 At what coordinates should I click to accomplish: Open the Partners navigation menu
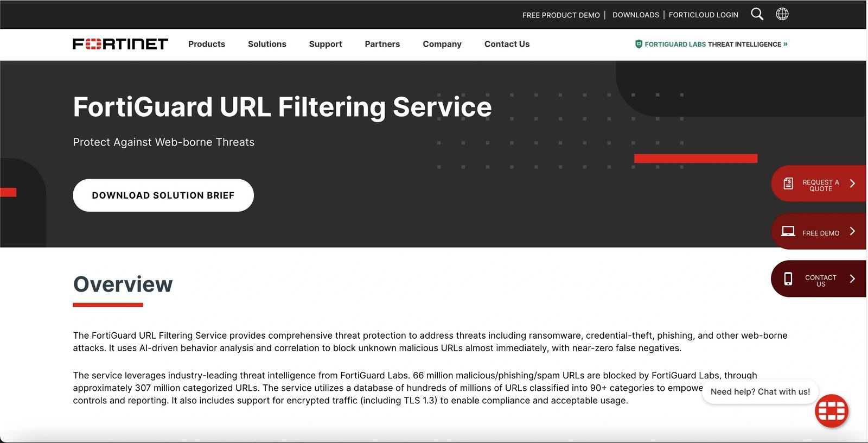click(382, 44)
